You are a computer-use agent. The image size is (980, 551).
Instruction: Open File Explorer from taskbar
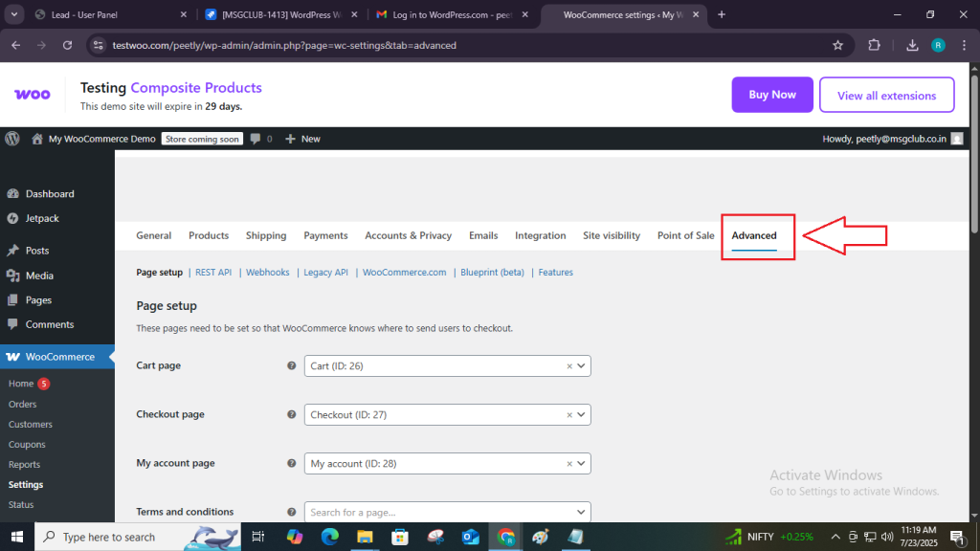[365, 537]
